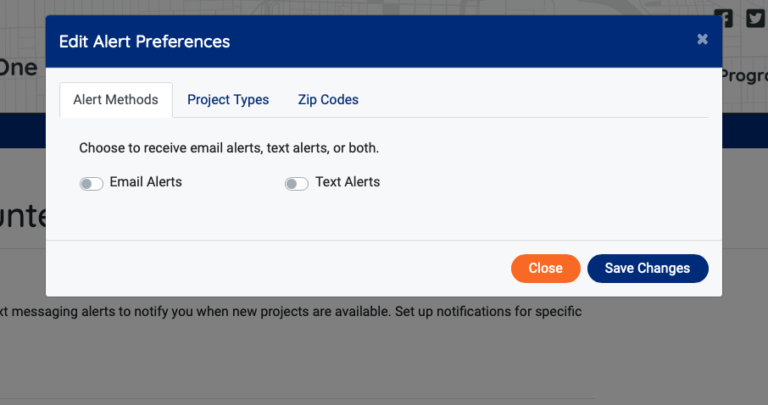Screen dimensions: 768x405
Task: Turn on the Text Alerts toggle switch
Action: (296, 183)
